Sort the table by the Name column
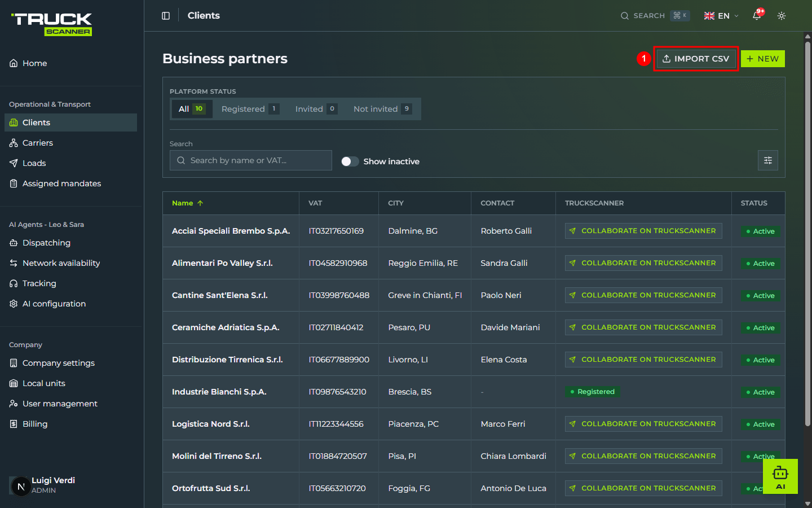This screenshot has width=812, height=508. [x=187, y=203]
